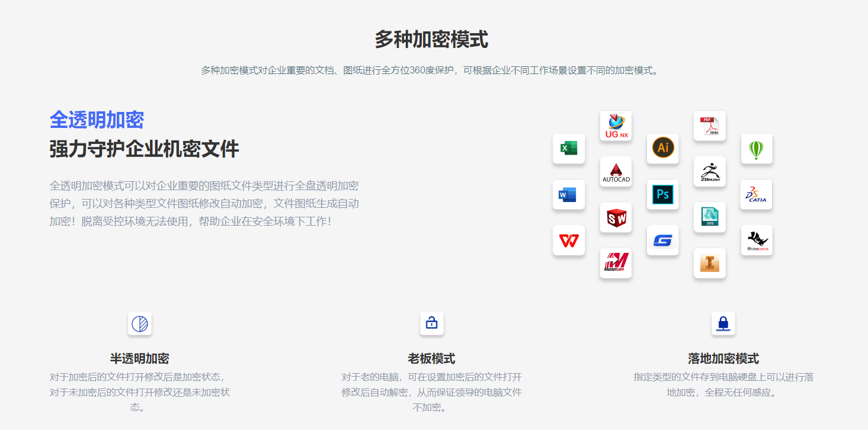Click the SolidWorks SW icon
The height and width of the screenshot is (430, 868).
(616, 217)
